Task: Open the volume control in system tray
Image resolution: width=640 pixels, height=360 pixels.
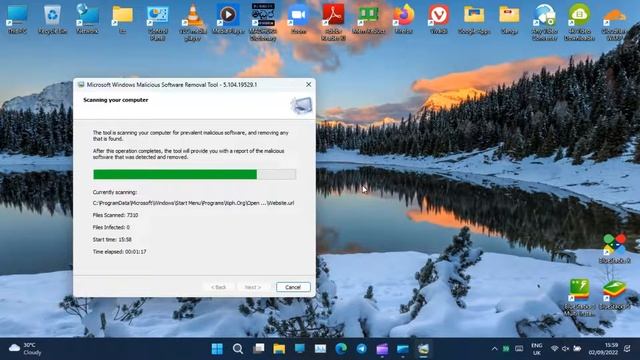Action: click(x=566, y=349)
